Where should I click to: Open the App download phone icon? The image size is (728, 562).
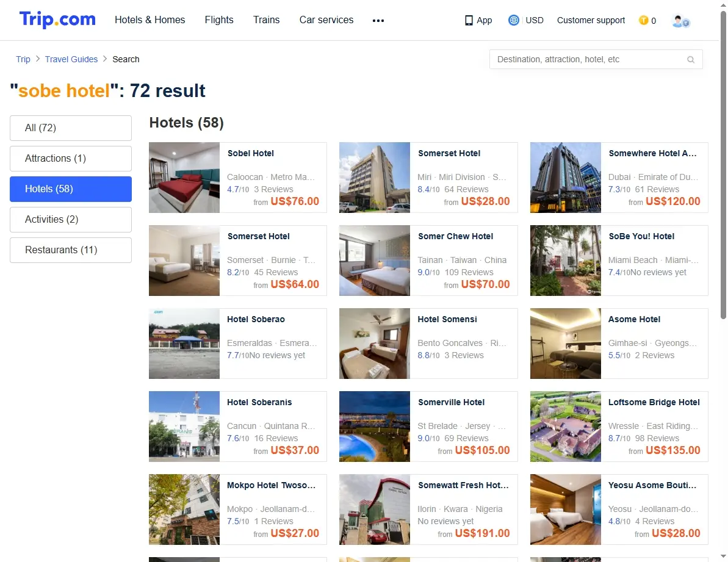coord(469,20)
